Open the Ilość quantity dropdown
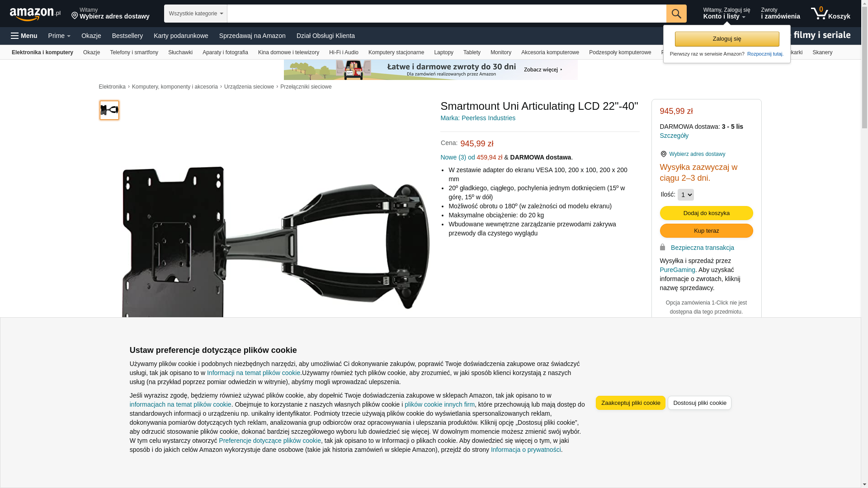 (685, 195)
